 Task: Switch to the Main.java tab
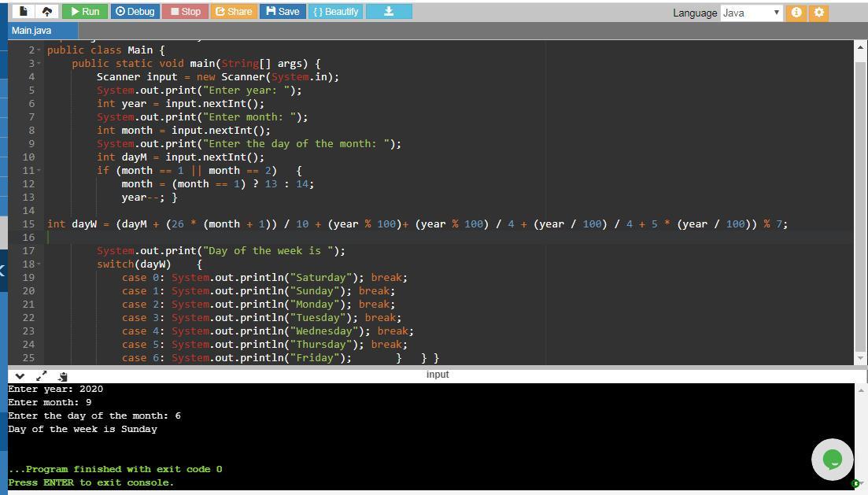[x=32, y=31]
